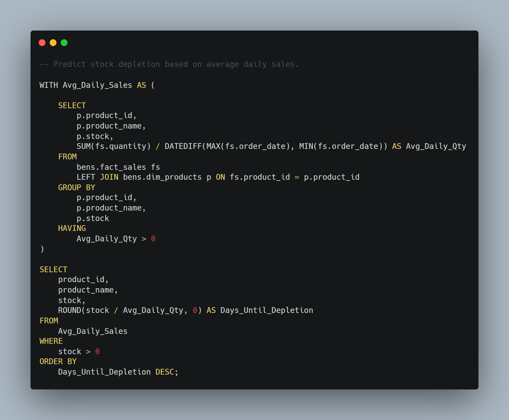The height and width of the screenshot is (420, 509).
Task: Click 'SUM(fs.quantity)' in the code
Action: pyautogui.click(x=114, y=146)
